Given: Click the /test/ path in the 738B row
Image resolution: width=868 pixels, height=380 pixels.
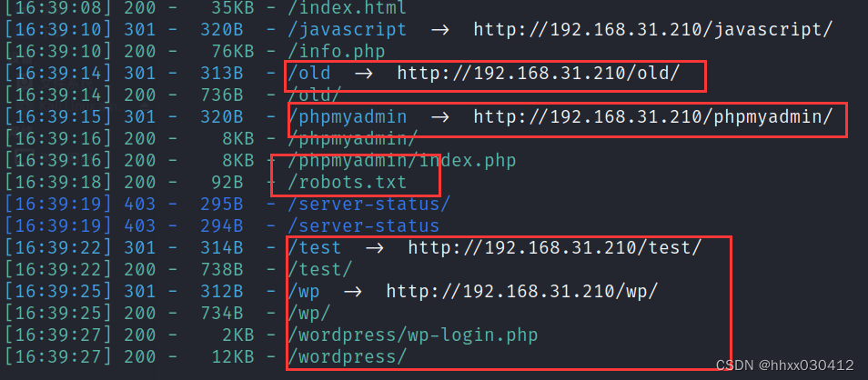Looking at the screenshot, I should click(320, 270).
